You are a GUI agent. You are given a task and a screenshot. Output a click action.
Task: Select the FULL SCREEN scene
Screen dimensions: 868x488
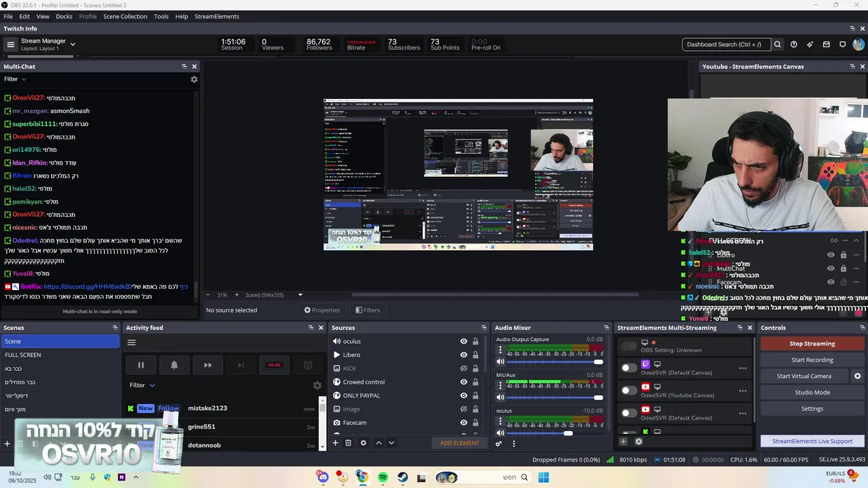pyautogui.click(x=60, y=355)
